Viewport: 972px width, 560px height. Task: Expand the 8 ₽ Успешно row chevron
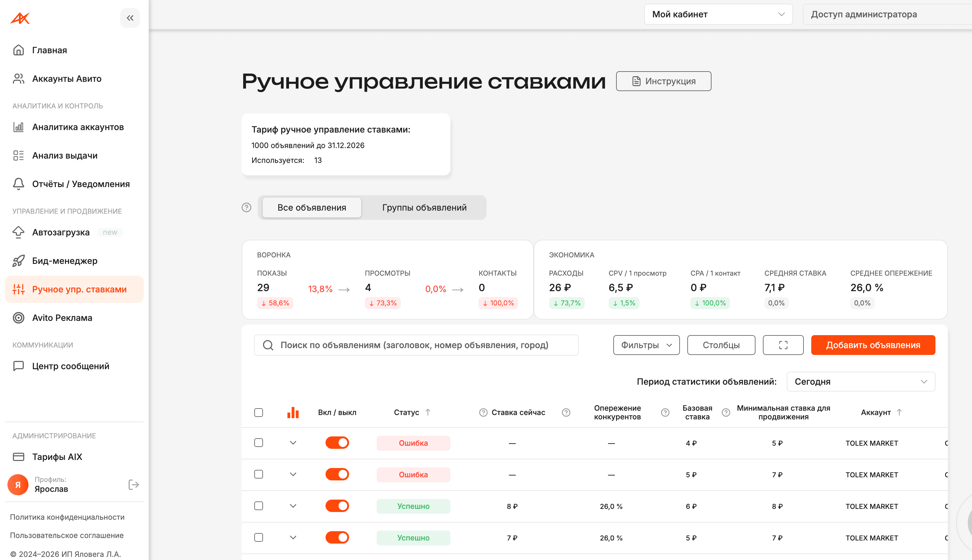click(293, 506)
